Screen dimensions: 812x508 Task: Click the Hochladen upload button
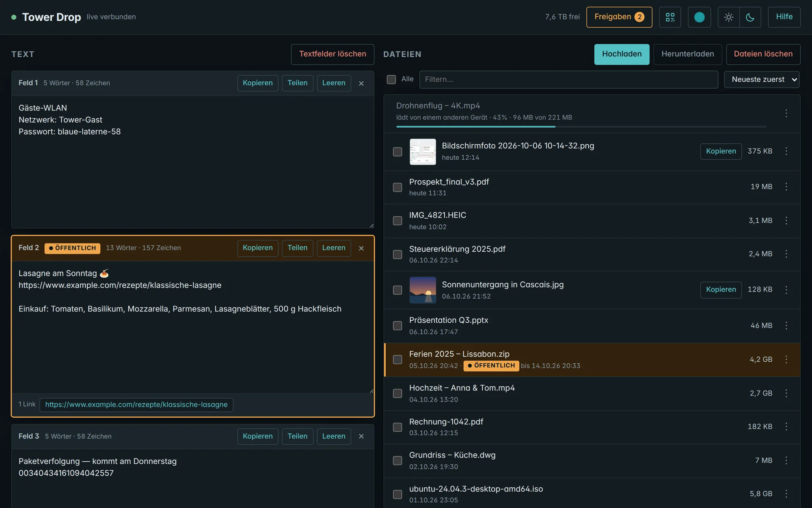point(622,54)
